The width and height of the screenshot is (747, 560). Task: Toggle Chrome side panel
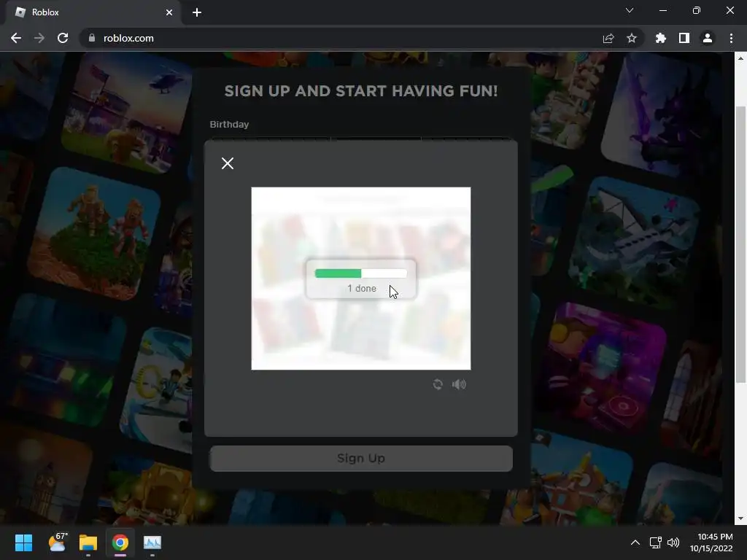click(684, 38)
